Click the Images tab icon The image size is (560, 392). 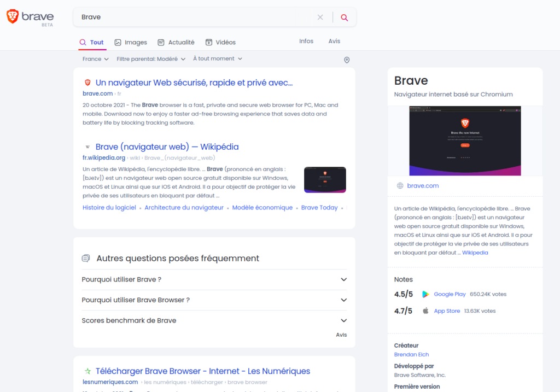coord(118,42)
